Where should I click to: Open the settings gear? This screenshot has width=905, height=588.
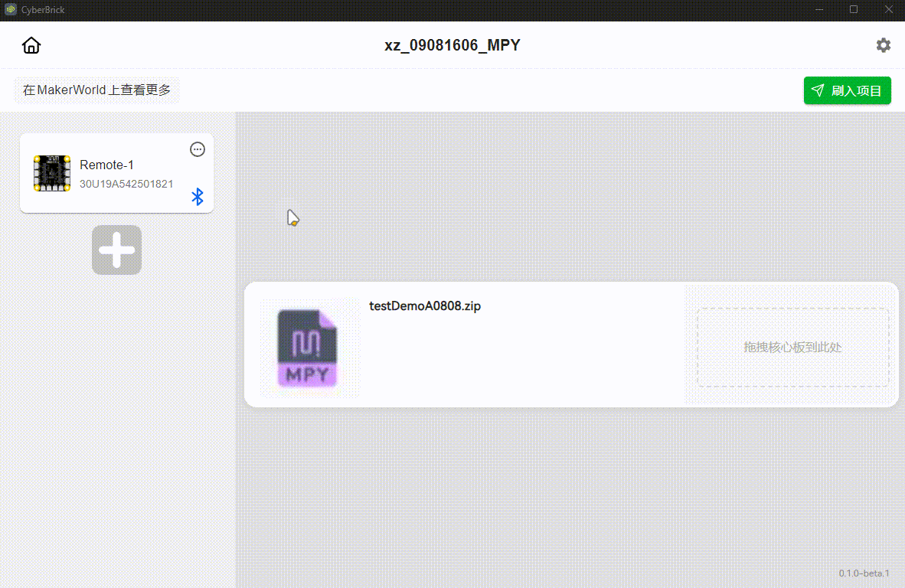[x=884, y=45]
